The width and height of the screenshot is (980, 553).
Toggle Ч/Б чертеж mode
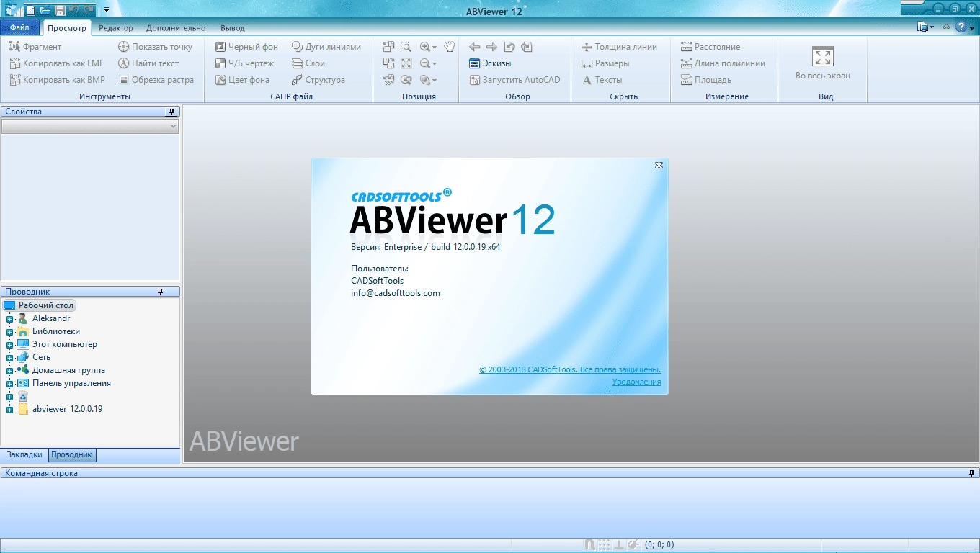coord(245,63)
